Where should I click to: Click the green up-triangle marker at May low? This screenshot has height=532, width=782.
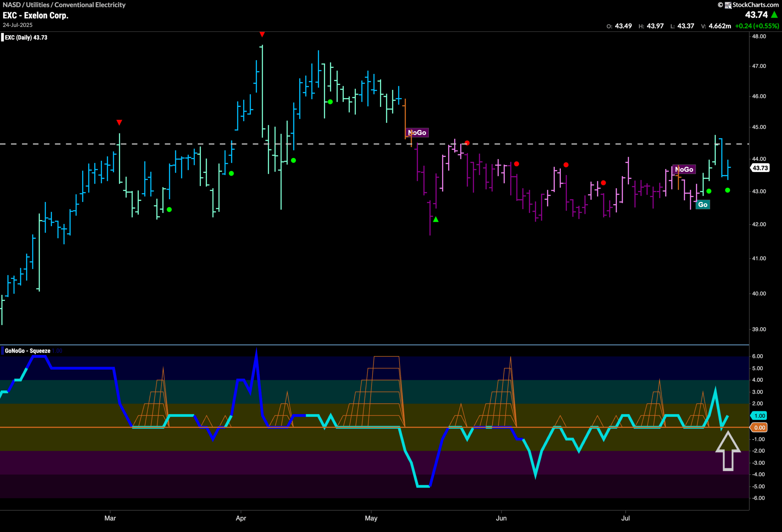pos(436,219)
